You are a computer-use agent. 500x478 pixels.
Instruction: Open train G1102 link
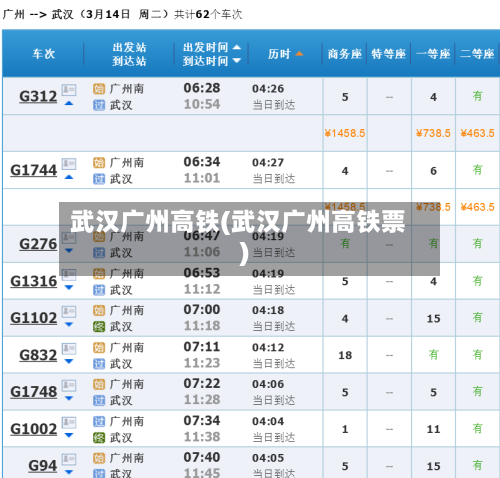click(x=34, y=318)
